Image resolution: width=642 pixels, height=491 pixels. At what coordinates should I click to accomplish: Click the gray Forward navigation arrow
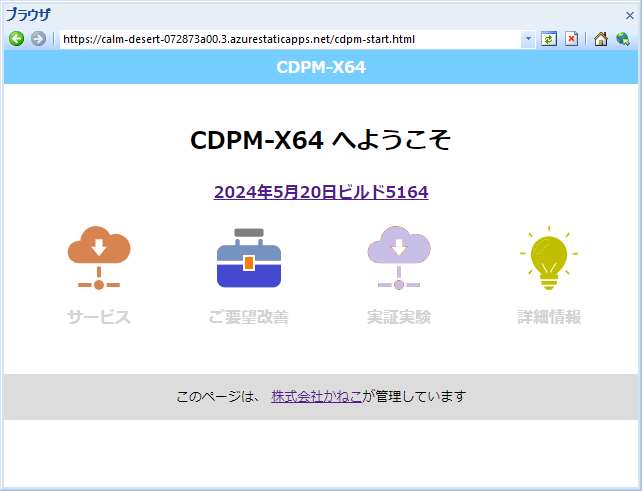point(38,39)
